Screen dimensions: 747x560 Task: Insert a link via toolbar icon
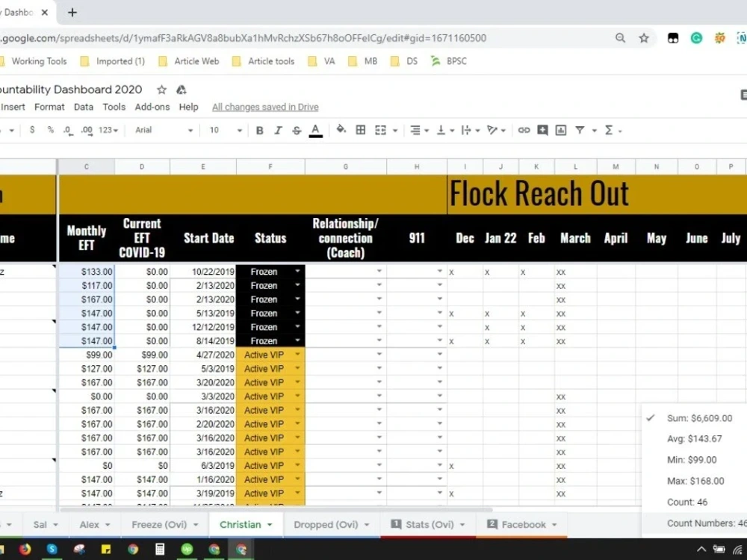pyautogui.click(x=524, y=131)
